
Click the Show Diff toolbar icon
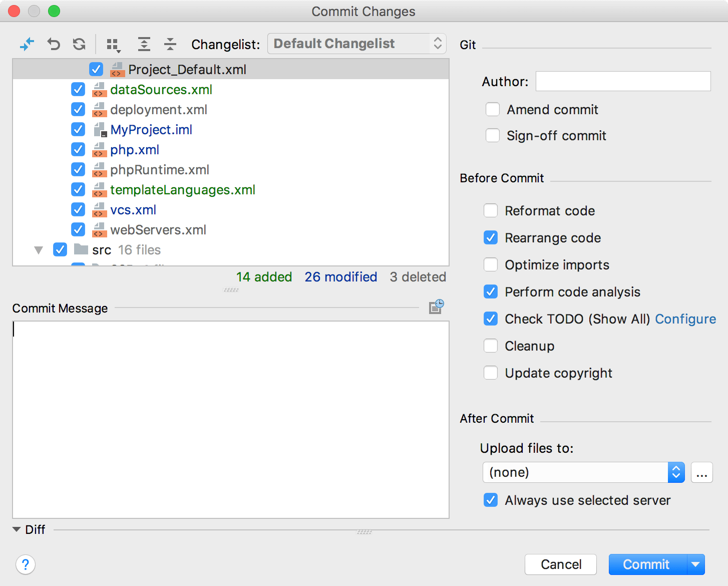coord(27,44)
